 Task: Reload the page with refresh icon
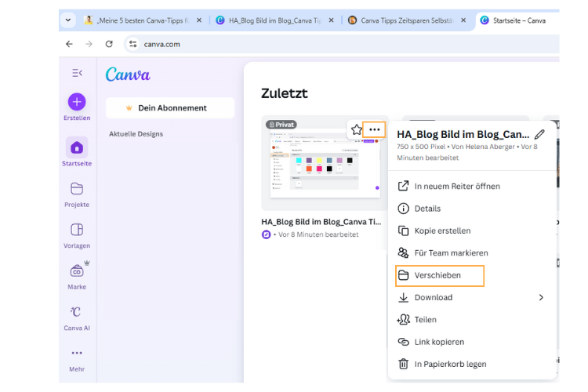[109, 44]
